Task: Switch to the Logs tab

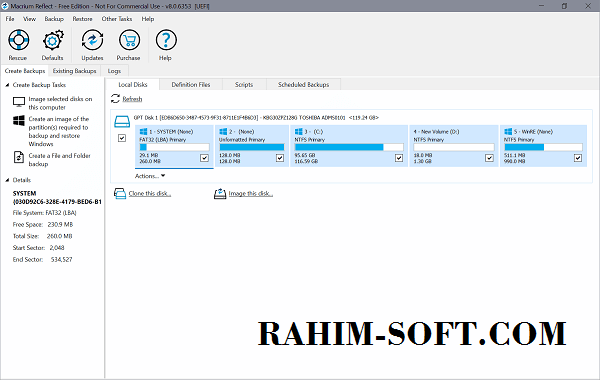Action: pyautogui.click(x=114, y=71)
